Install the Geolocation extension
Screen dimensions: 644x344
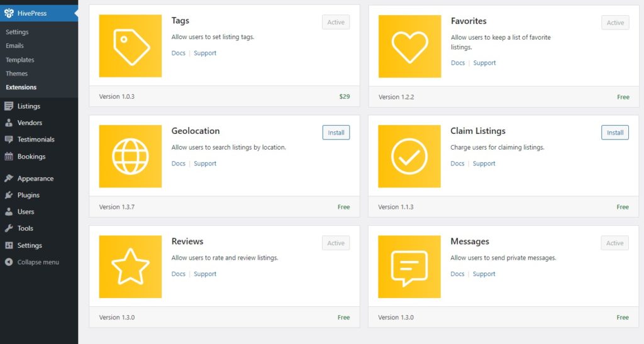point(336,133)
